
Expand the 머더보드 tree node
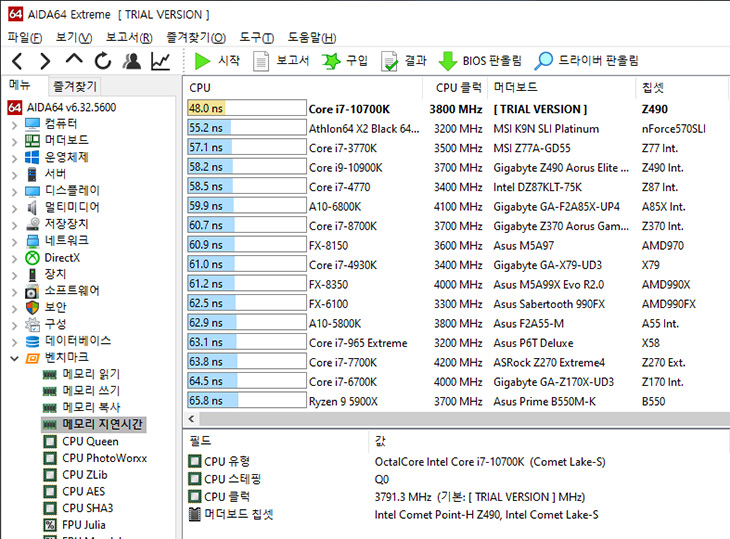(x=14, y=141)
